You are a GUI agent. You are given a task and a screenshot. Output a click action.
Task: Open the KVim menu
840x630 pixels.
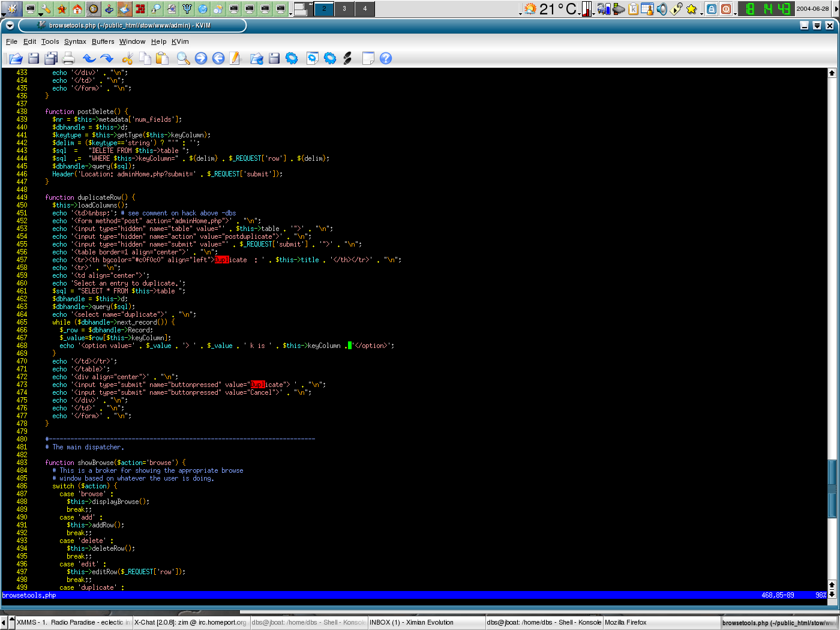pos(180,41)
